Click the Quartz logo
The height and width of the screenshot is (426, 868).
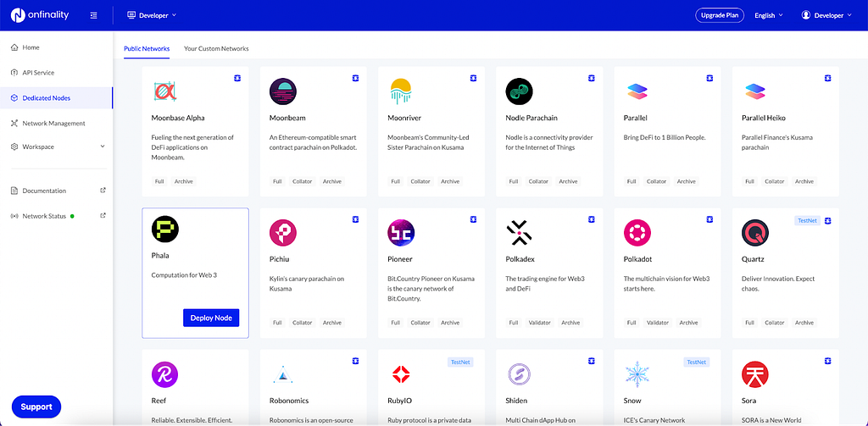[x=755, y=233]
